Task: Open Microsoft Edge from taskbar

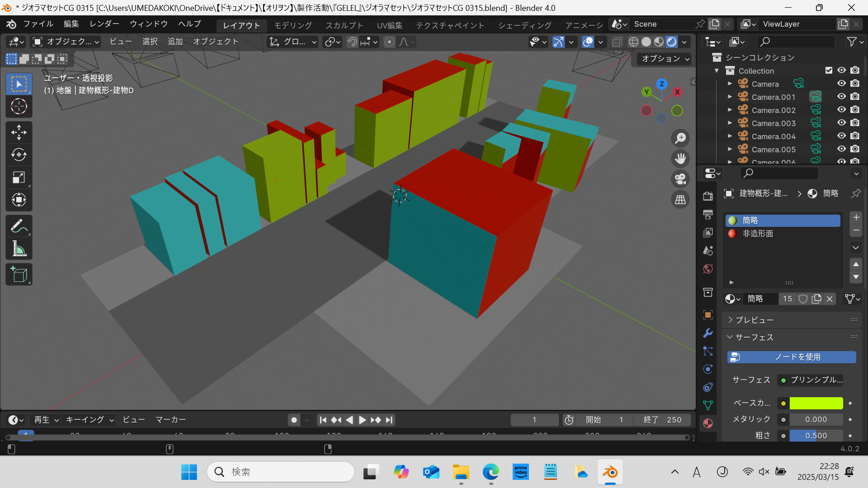Action: 491,472
